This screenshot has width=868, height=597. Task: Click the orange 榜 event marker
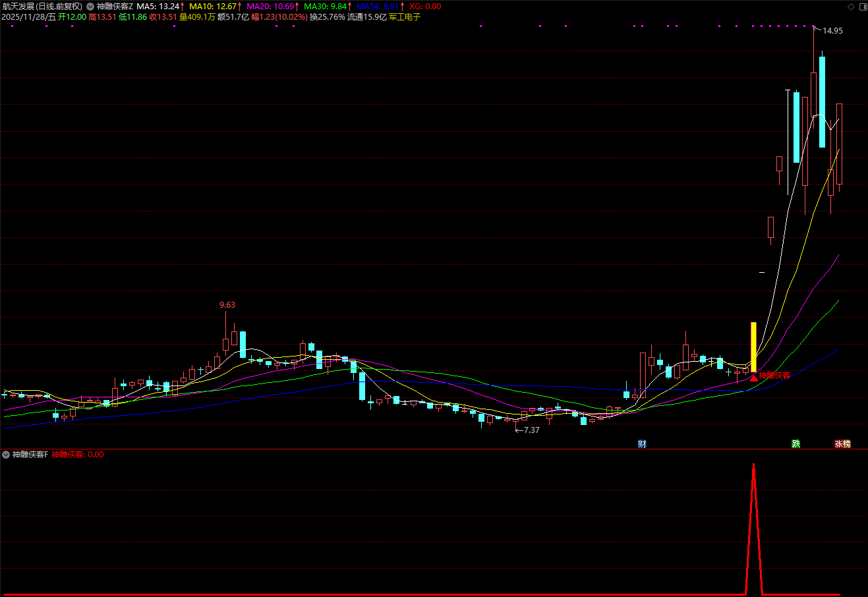pos(847,444)
